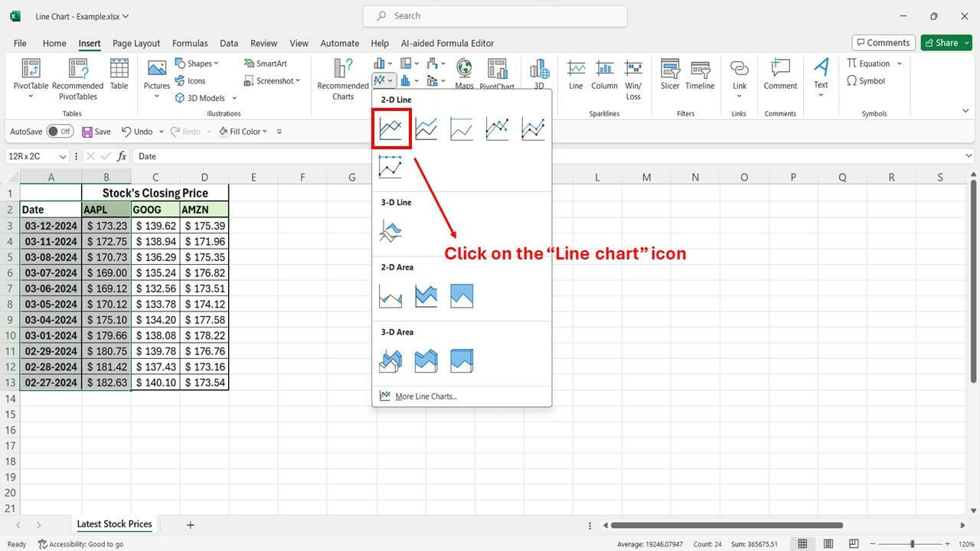
Task: Click Undo in quick access toolbar
Action: pos(137,132)
